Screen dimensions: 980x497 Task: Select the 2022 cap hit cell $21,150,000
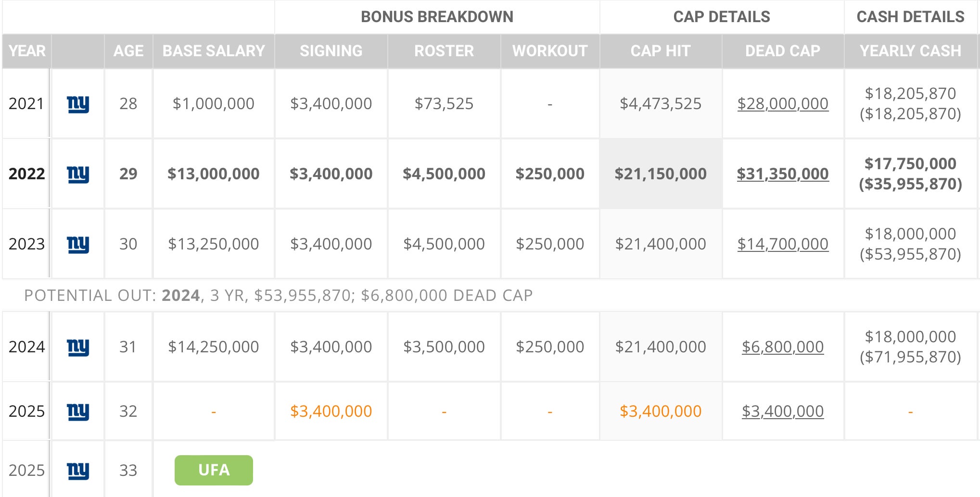[660, 174]
